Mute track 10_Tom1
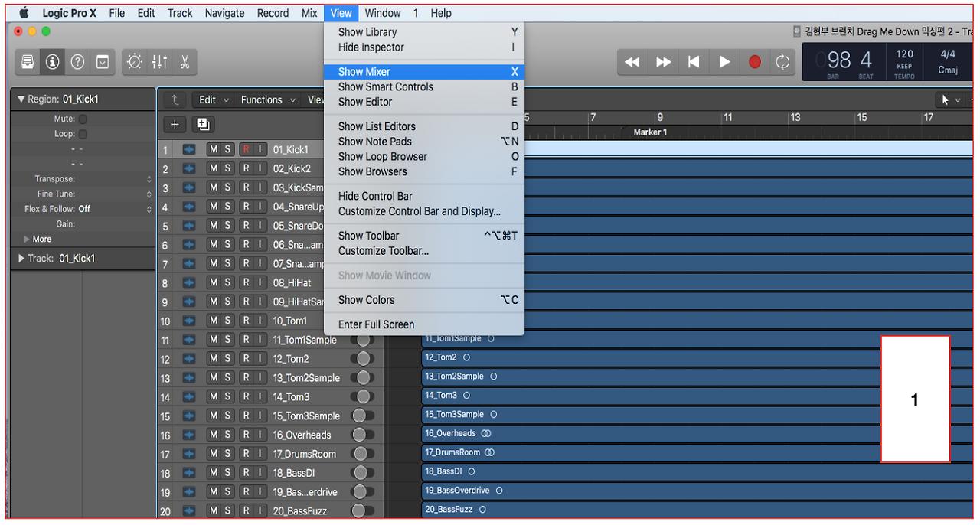980x525 pixels. tap(214, 321)
